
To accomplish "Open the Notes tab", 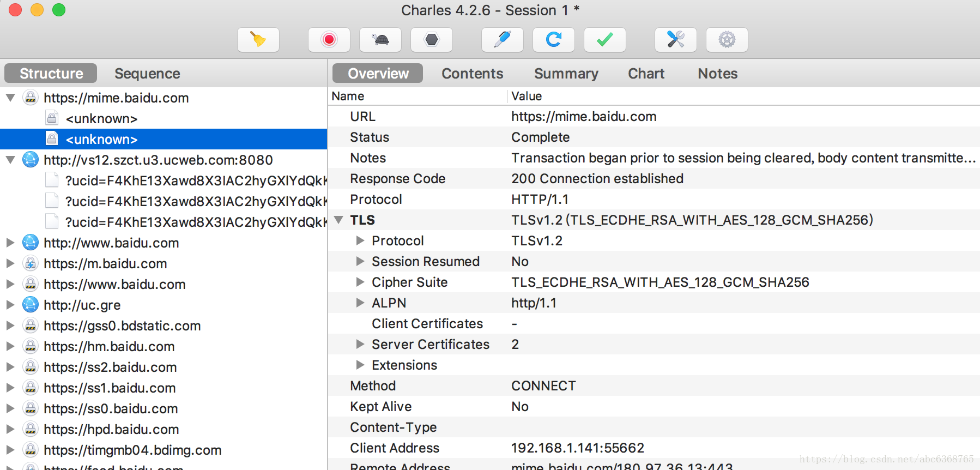I will coord(717,73).
